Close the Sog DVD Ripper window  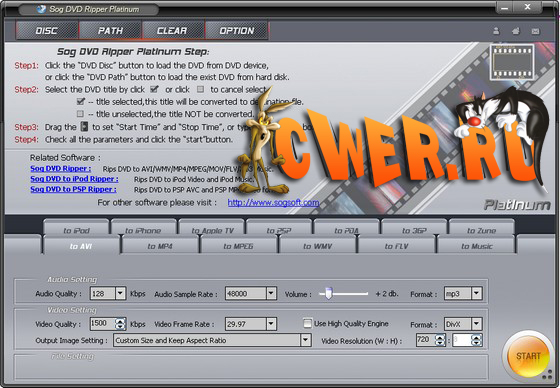tap(528, 7)
